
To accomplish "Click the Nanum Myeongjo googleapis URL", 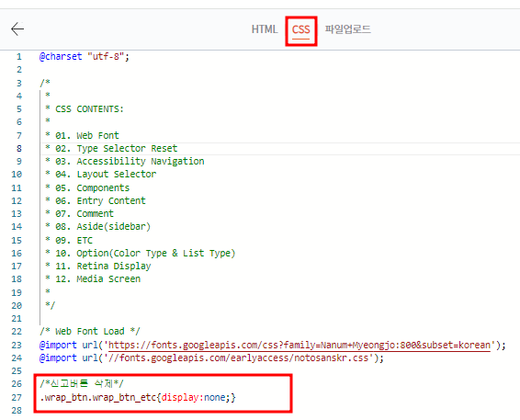I will click(x=300, y=345).
